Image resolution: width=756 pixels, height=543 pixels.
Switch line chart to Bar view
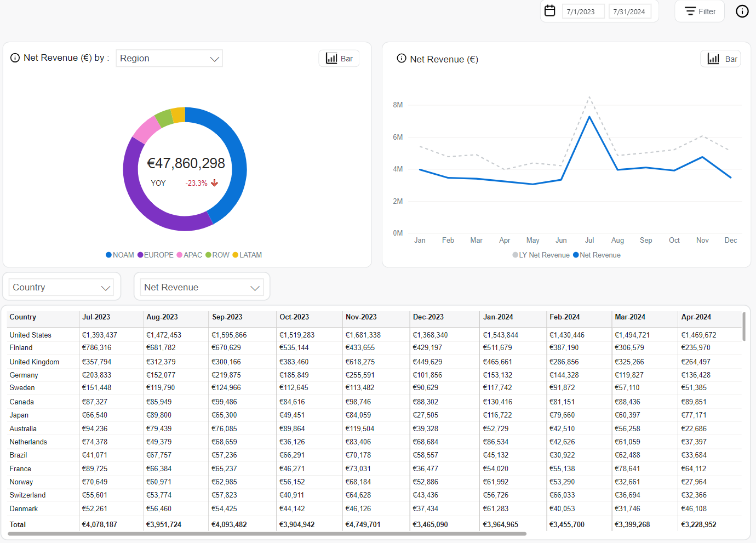pos(721,59)
